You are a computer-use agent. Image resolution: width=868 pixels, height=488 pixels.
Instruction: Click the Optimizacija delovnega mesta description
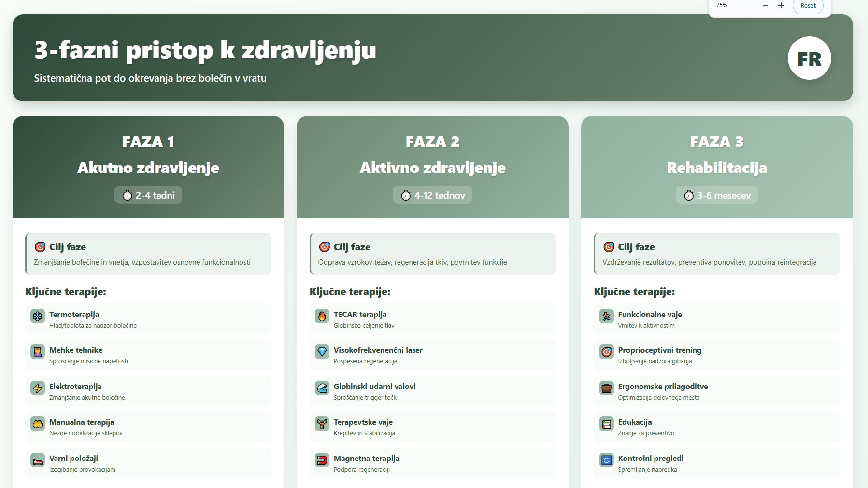coord(658,398)
